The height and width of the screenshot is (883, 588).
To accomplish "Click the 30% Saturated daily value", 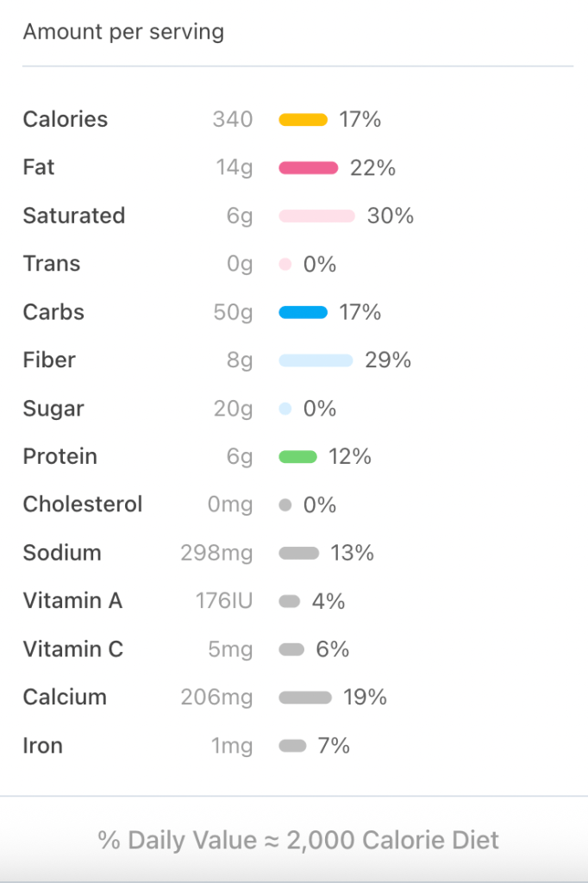I will point(390,216).
